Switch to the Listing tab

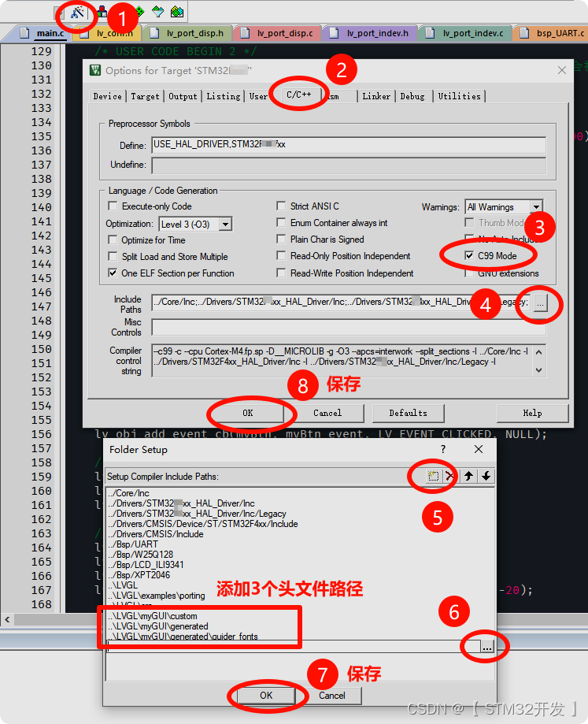tap(224, 96)
